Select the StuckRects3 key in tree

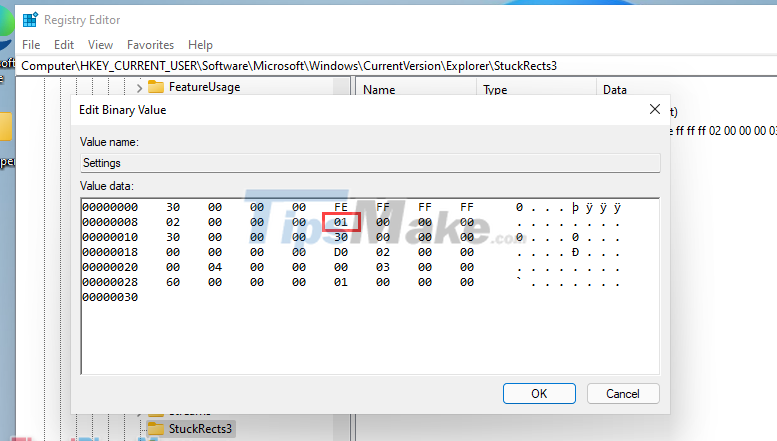(x=200, y=429)
